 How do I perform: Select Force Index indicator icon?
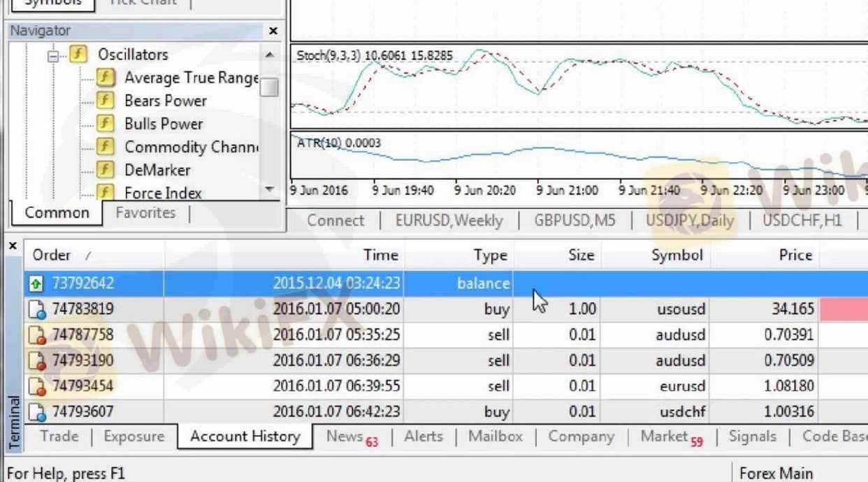(105, 192)
